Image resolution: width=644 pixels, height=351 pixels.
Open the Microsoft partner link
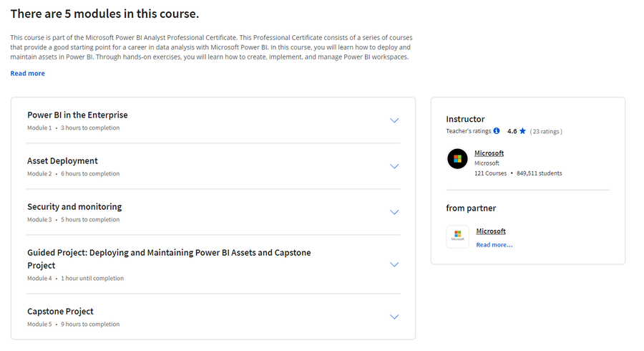(491, 231)
